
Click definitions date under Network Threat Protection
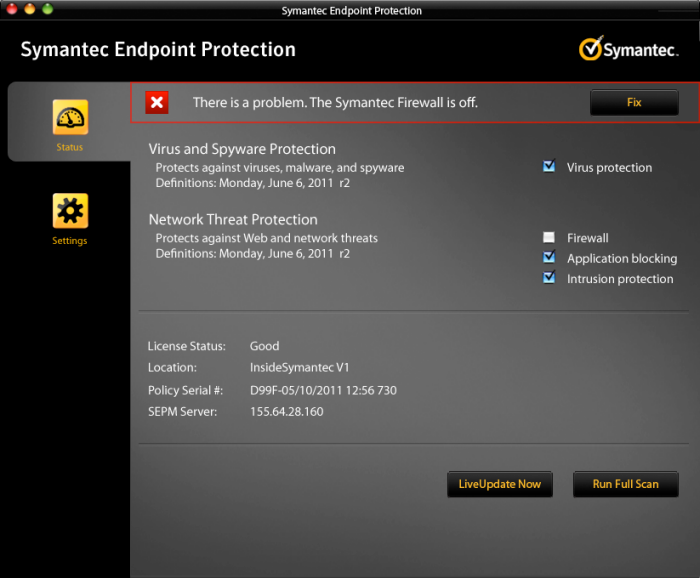coord(253,254)
